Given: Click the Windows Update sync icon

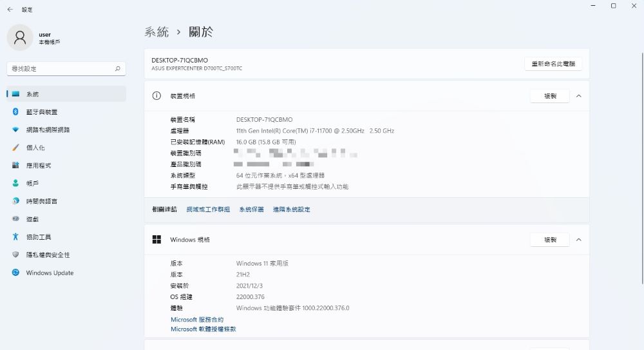Looking at the screenshot, I should (15, 273).
